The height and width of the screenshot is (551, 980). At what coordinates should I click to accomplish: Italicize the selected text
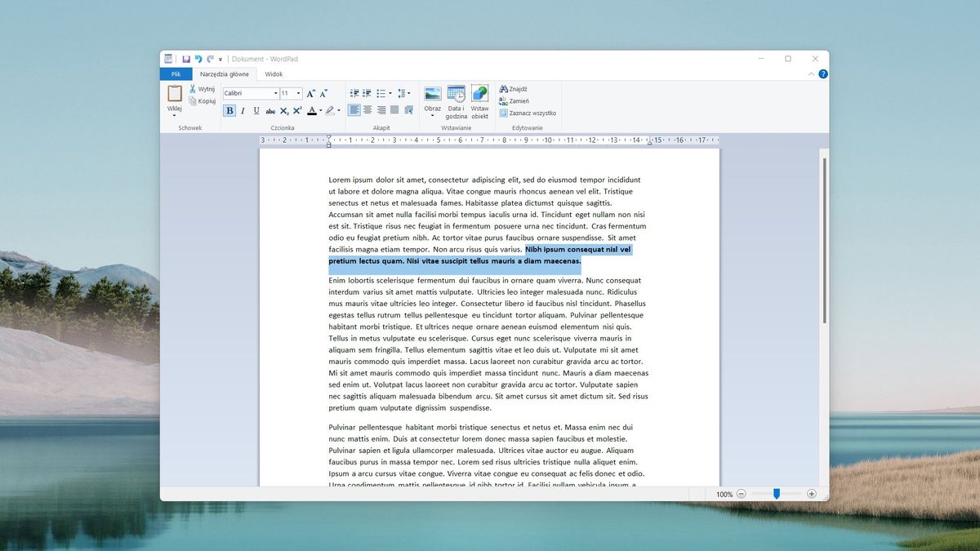pyautogui.click(x=243, y=110)
